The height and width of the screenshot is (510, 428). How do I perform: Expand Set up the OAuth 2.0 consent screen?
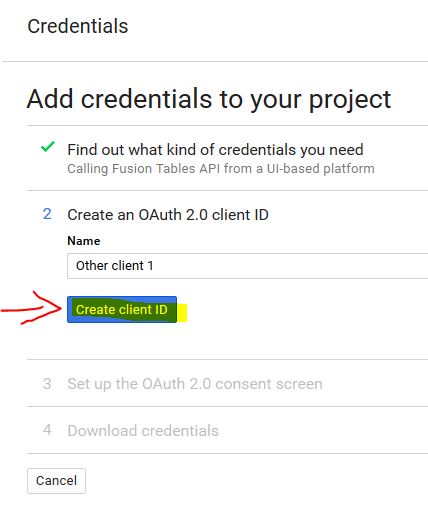(195, 384)
